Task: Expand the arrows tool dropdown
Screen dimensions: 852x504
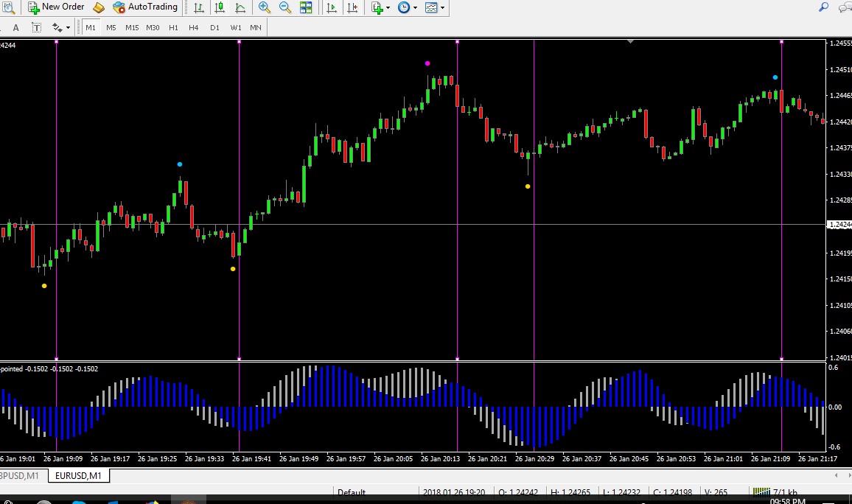Action: tap(68, 28)
